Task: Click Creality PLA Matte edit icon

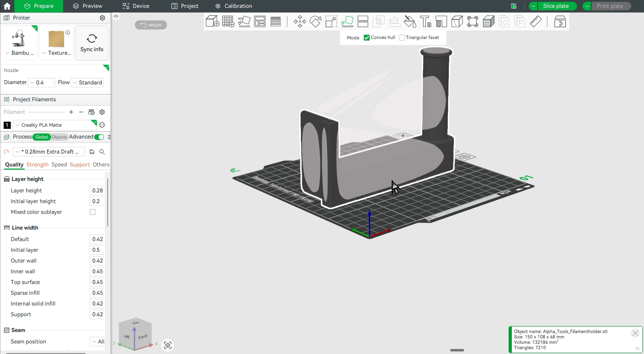Action: (102, 125)
